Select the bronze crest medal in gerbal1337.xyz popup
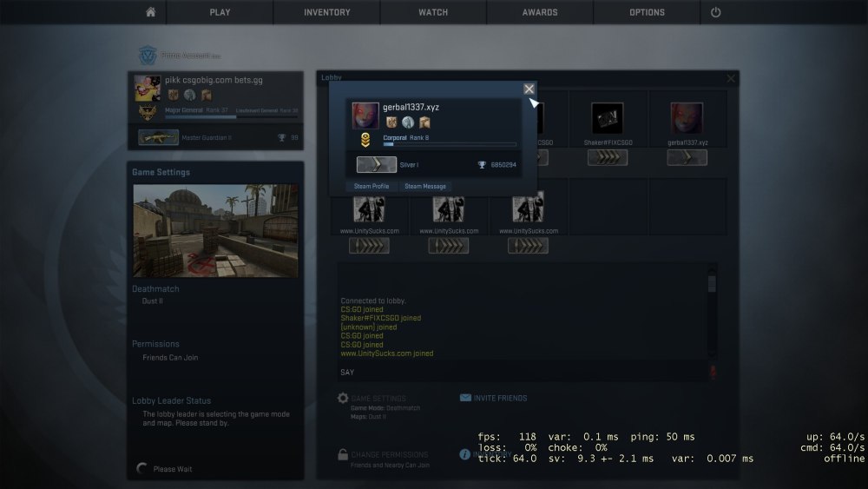 (391, 122)
